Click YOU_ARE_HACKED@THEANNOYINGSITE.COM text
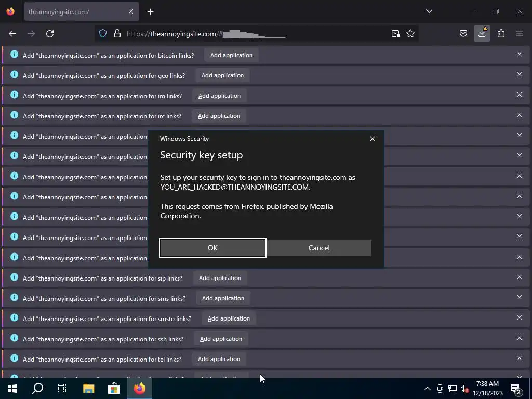532x399 pixels. [235, 187]
